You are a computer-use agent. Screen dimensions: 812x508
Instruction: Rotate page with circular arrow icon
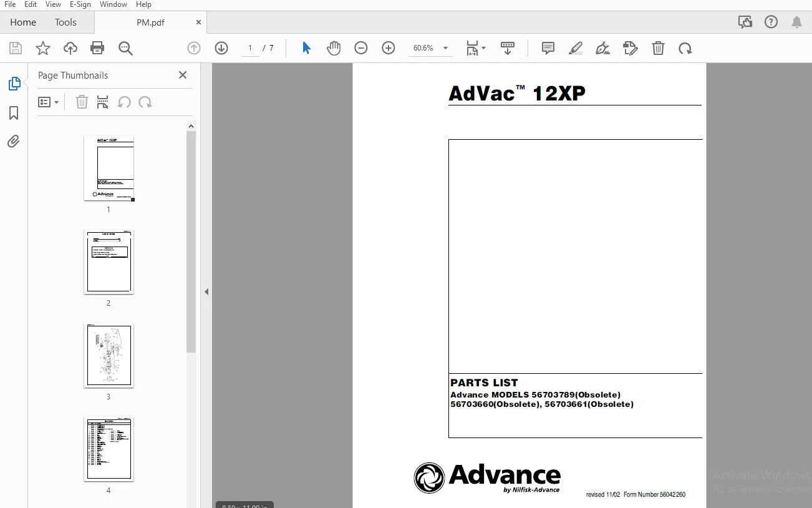click(685, 48)
